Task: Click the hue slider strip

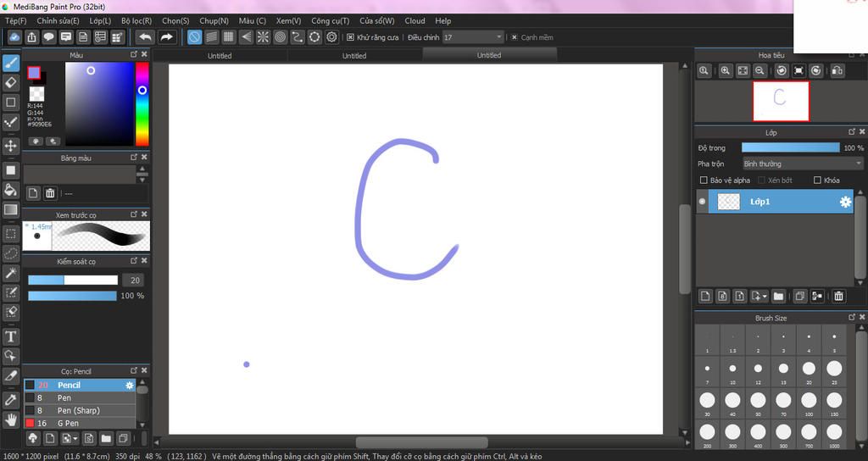Action: click(142, 103)
